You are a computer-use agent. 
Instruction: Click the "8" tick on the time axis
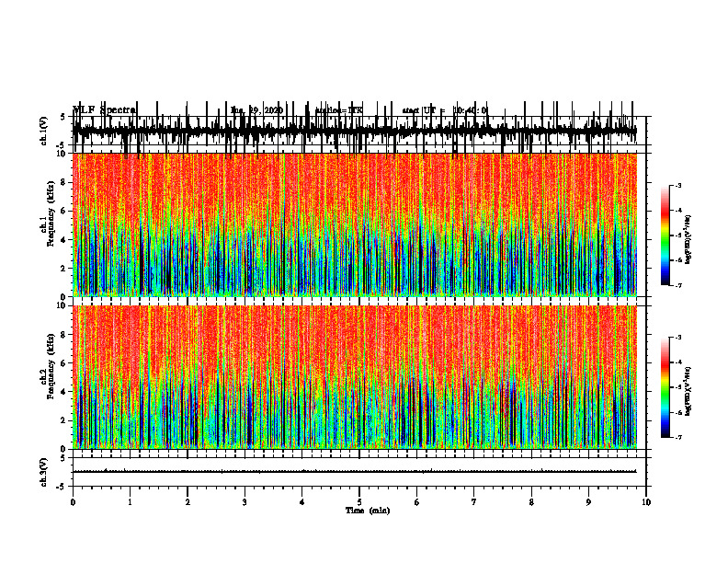pyautogui.click(x=531, y=502)
